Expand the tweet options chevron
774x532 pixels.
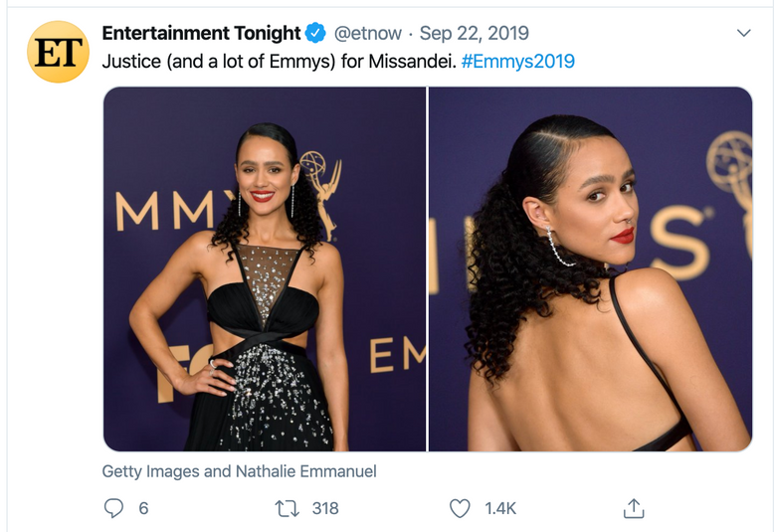(x=743, y=34)
